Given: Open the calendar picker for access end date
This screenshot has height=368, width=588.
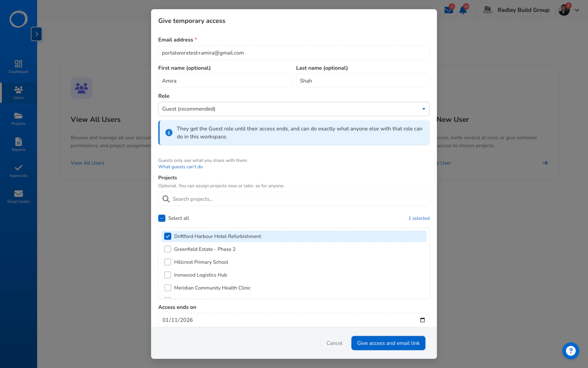Looking at the screenshot, I should point(422,320).
